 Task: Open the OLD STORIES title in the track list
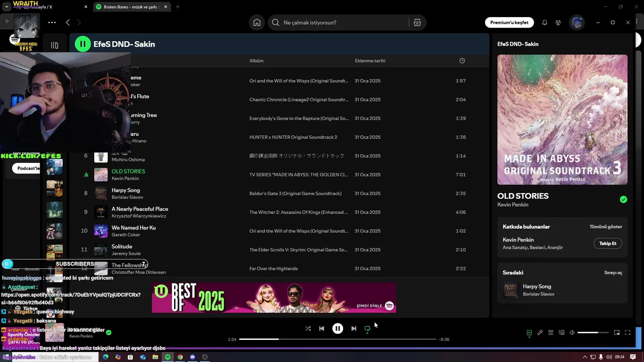[128, 171]
